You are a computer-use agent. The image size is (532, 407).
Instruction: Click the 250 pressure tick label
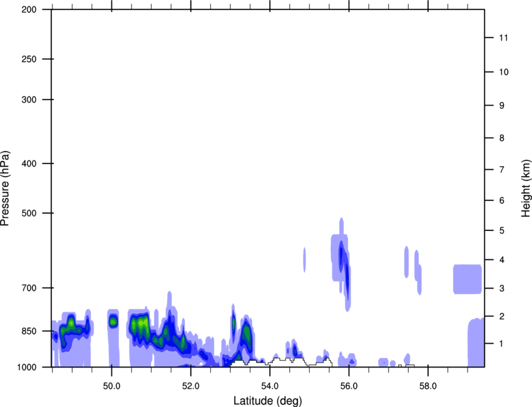29,59
